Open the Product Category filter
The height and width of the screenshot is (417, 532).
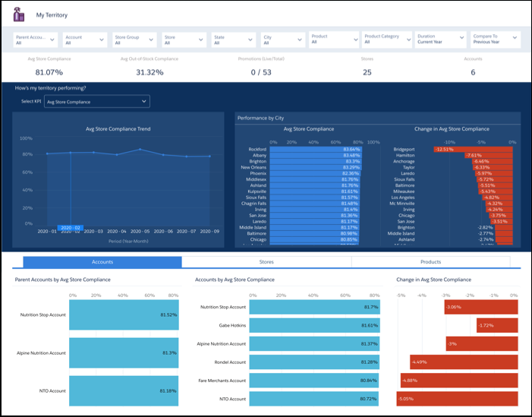click(387, 39)
